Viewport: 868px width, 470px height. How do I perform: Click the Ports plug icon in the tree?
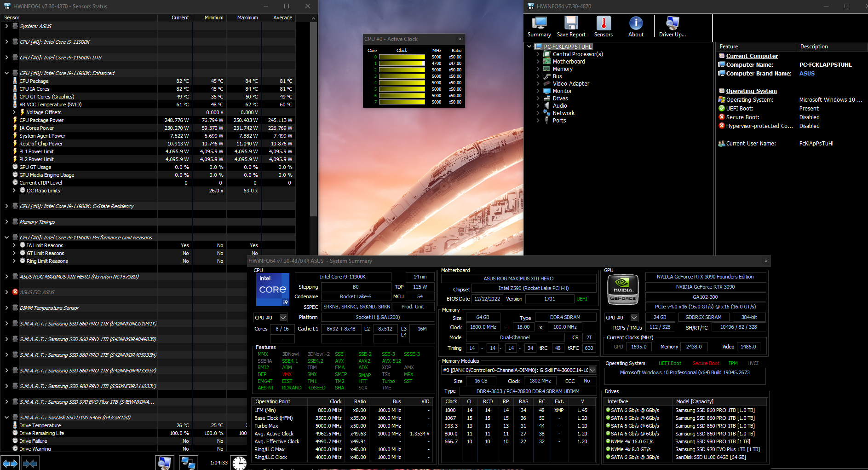pos(547,120)
